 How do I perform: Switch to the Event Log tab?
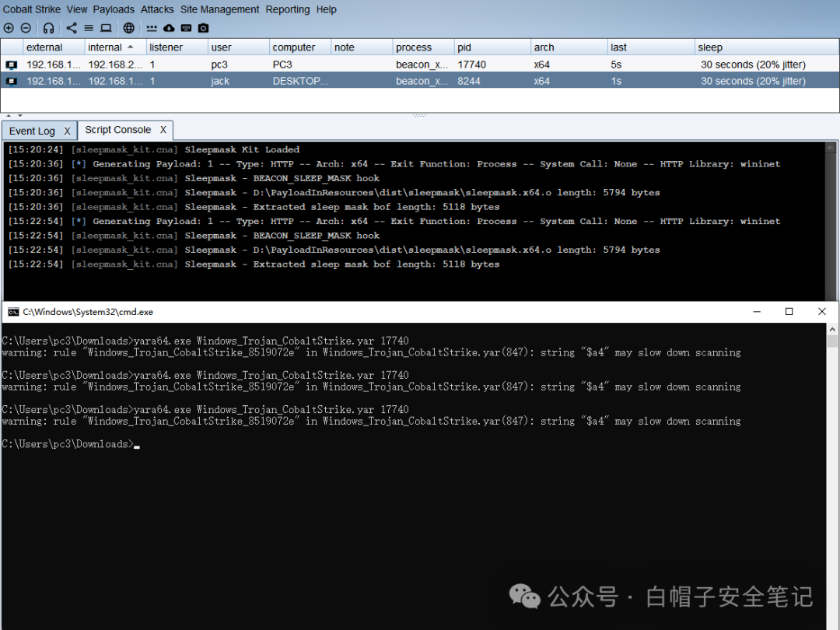[x=32, y=131]
